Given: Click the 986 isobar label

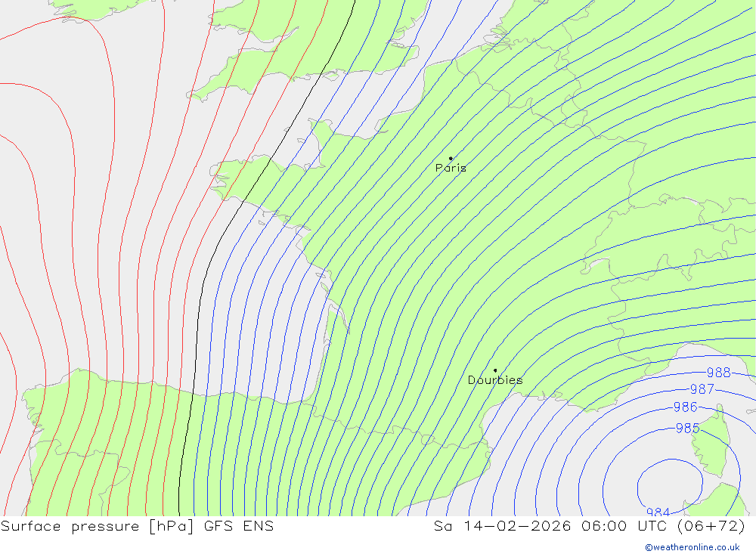Looking at the screenshot, I should [685, 407].
